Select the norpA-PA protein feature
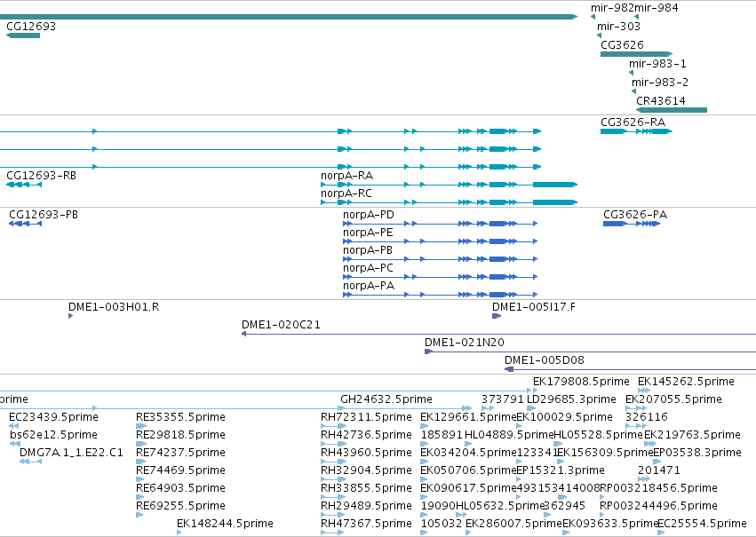 click(x=441, y=295)
